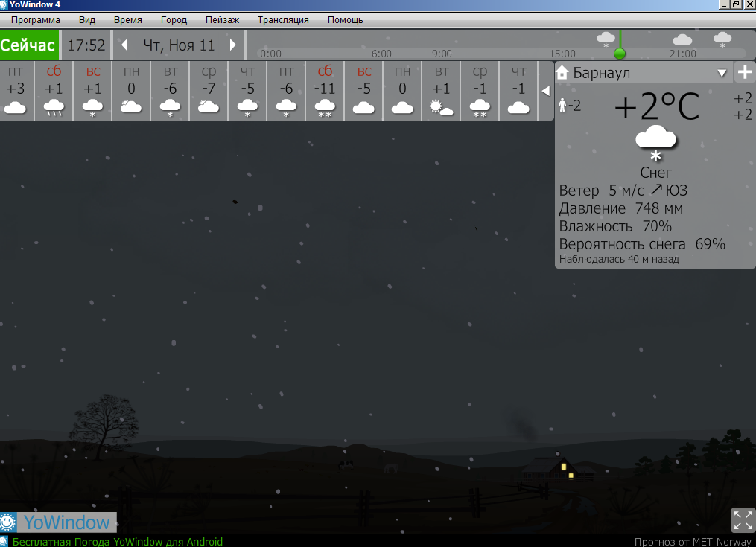Open the Город menu
This screenshot has width=756, height=547.
pyautogui.click(x=174, y=20)
